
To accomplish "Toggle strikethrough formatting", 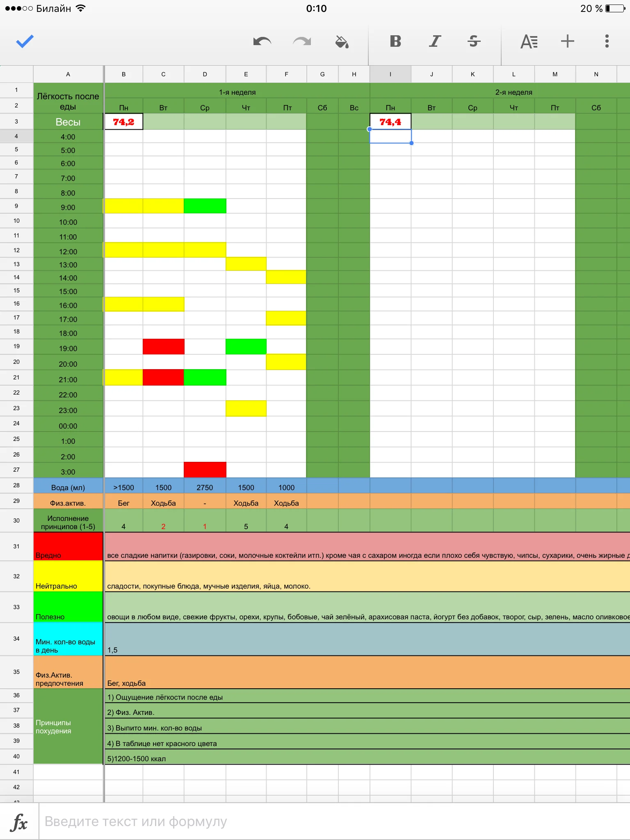I will coord(474,41).
